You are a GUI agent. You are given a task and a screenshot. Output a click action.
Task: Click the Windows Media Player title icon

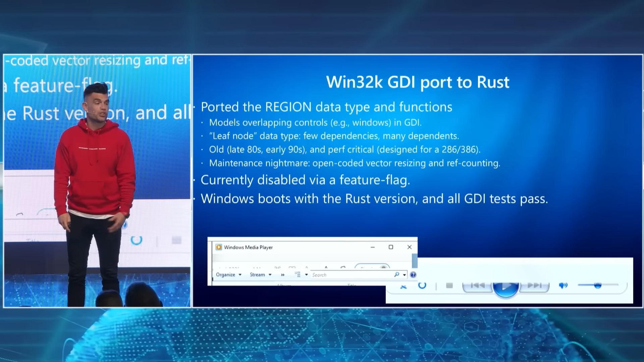tap(219, 247)
